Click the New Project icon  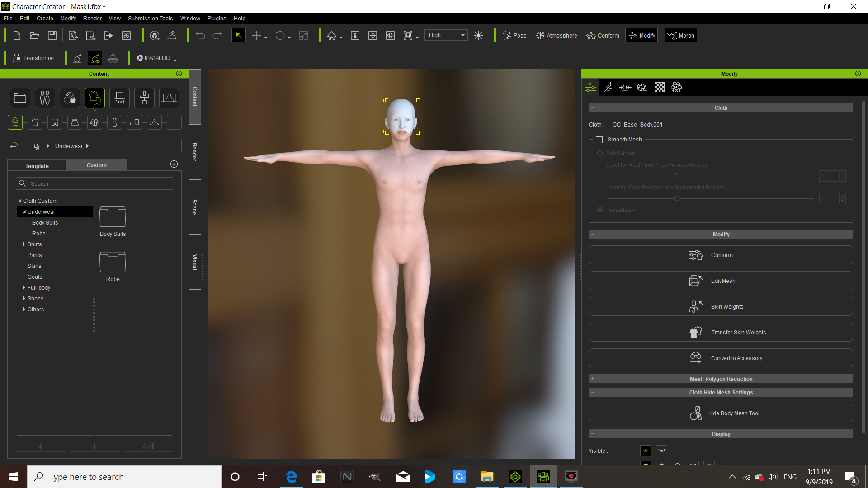click(x=17, y=36)
